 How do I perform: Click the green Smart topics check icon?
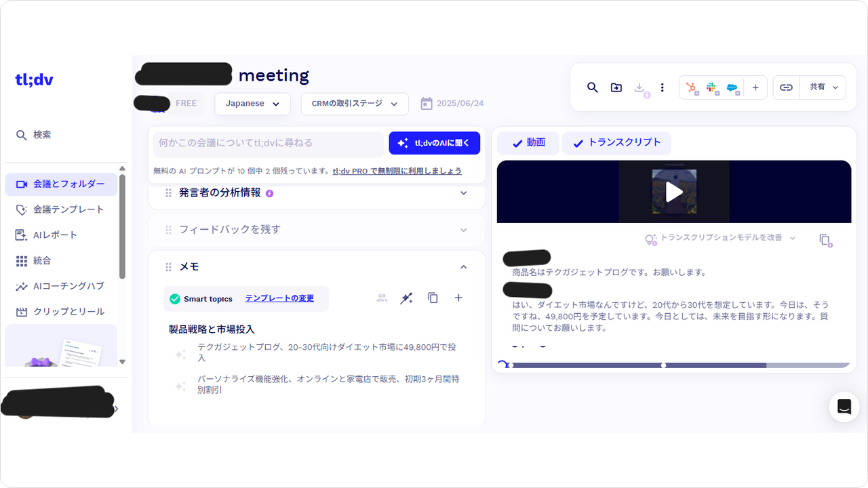(175, 299)
